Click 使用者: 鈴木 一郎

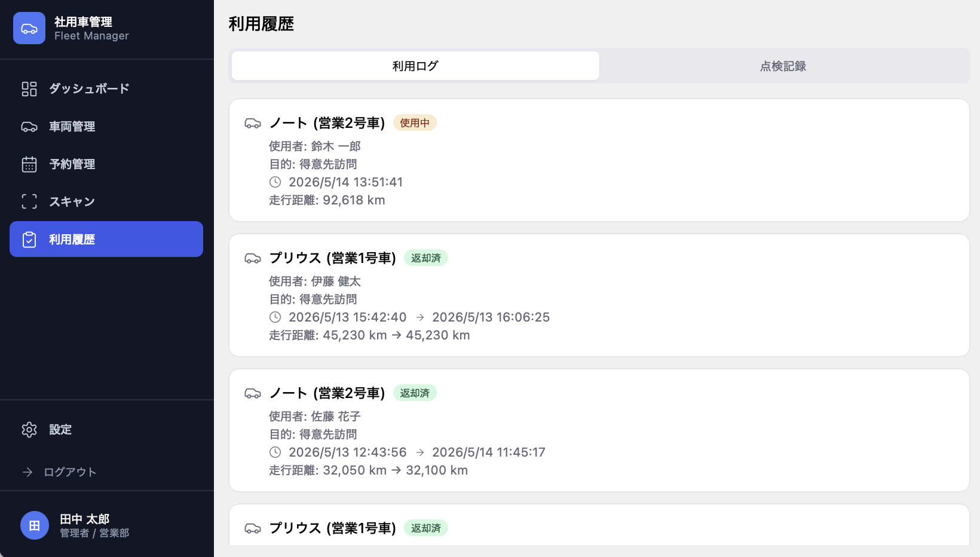coord(315,146)
